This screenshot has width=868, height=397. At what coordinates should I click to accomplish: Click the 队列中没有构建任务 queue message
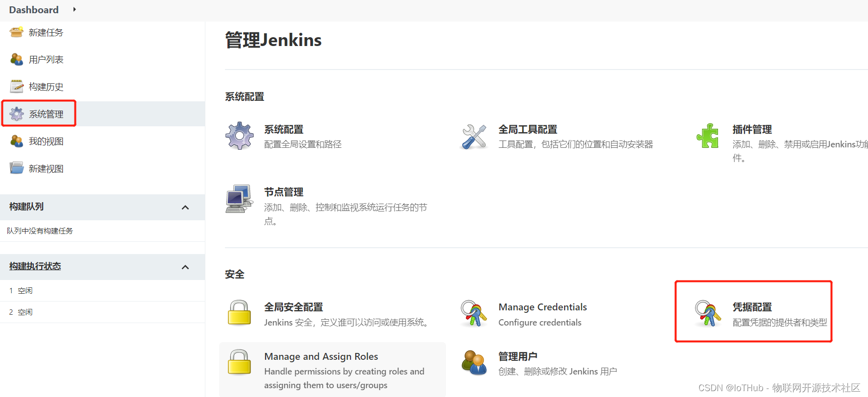coord(40,231)
